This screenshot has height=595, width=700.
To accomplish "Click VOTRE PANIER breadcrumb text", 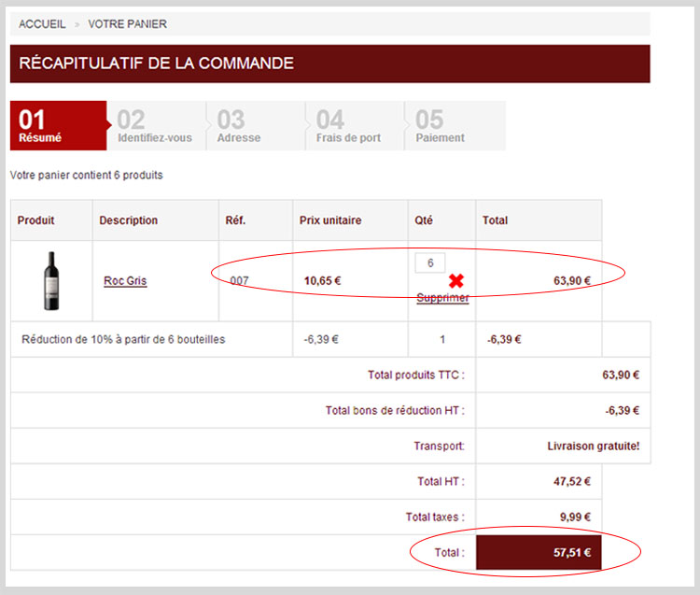I will [127, 24].
